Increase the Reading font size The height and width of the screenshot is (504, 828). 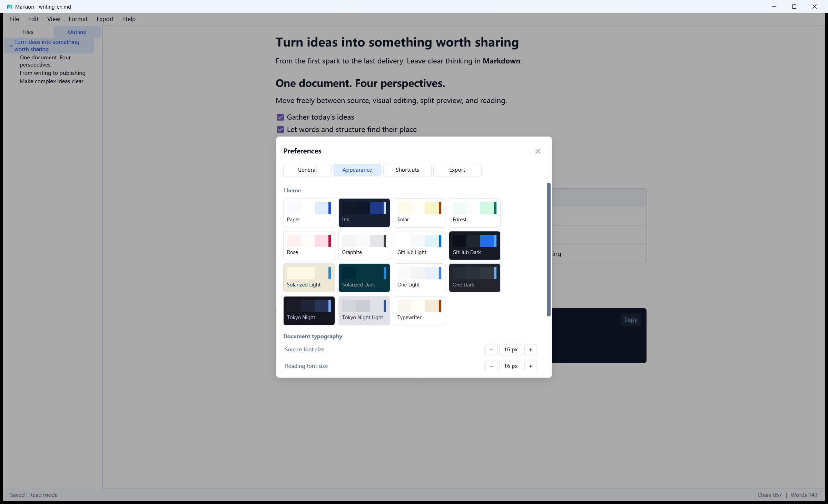coord(530,366)
